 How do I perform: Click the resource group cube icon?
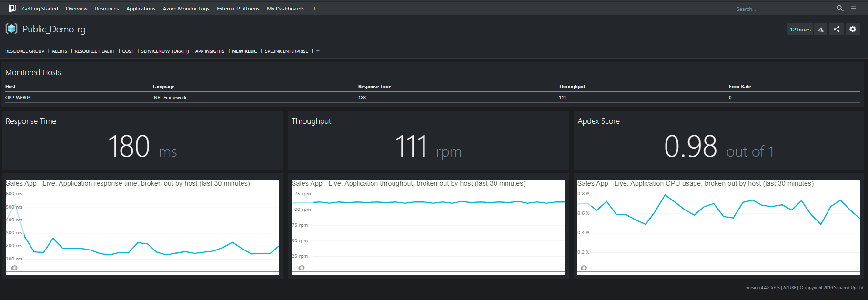(11, 29)
